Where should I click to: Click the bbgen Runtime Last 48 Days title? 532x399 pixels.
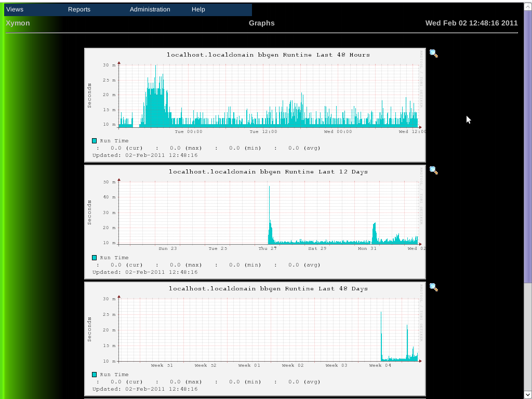pos(268,288)
